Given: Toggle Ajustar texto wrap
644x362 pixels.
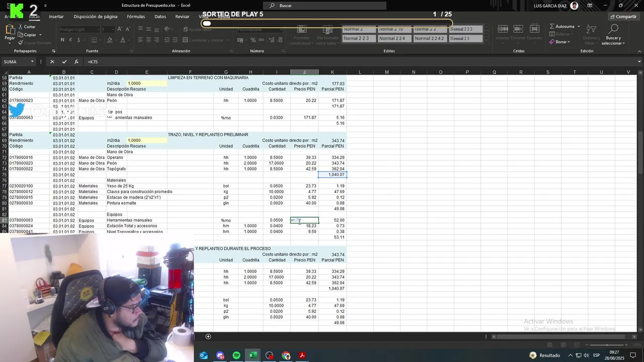Looking at the screenshot, I should 197,29.
